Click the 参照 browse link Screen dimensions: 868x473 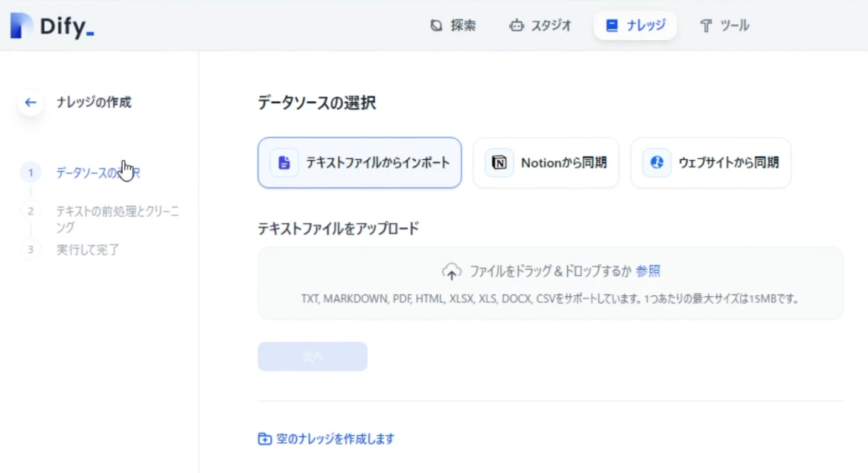648,271
